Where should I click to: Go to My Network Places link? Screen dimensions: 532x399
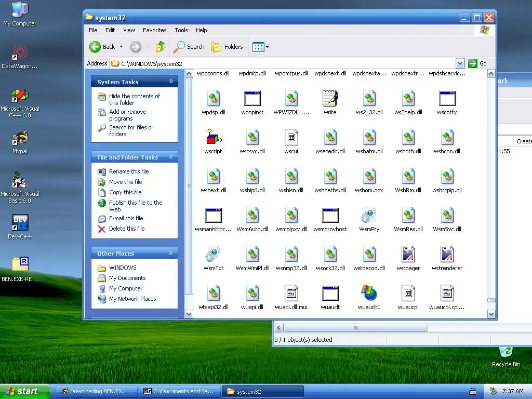(x=132, y=299)
